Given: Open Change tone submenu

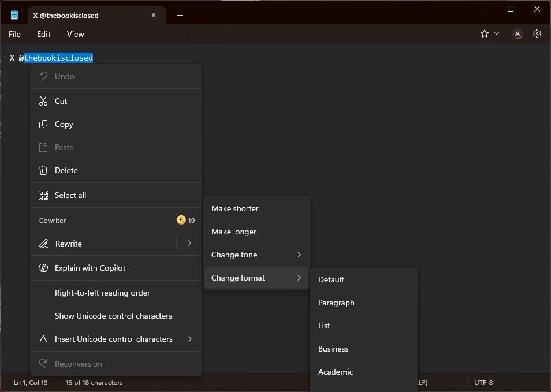Looking at the screenshot, I should [257, 255].
